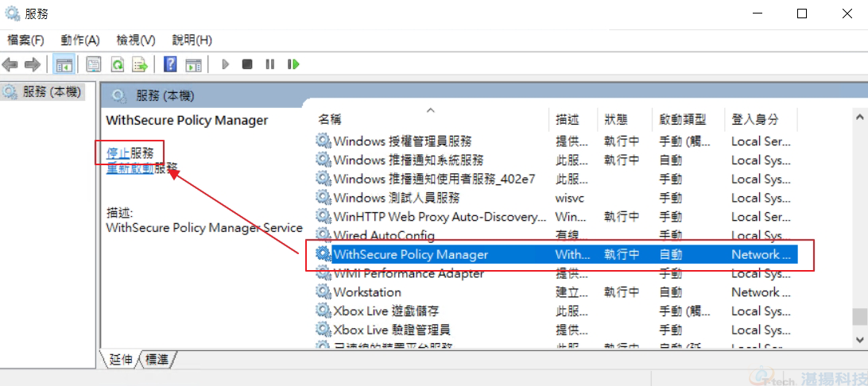Select the Windows 推播通知系統服務 row
This screenshot has width=868, height=386.
tap(556, 160)
